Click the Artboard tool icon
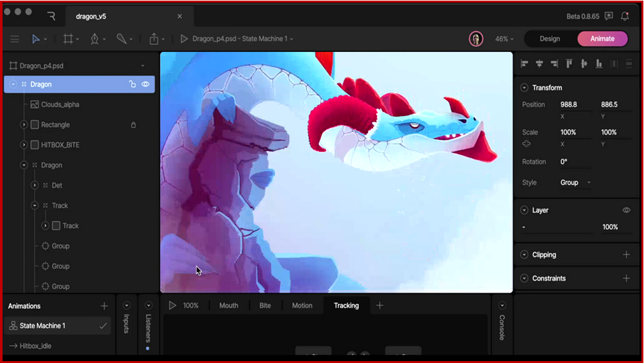The width and height of the screenshot is (644, 363). tap(68, 39)
